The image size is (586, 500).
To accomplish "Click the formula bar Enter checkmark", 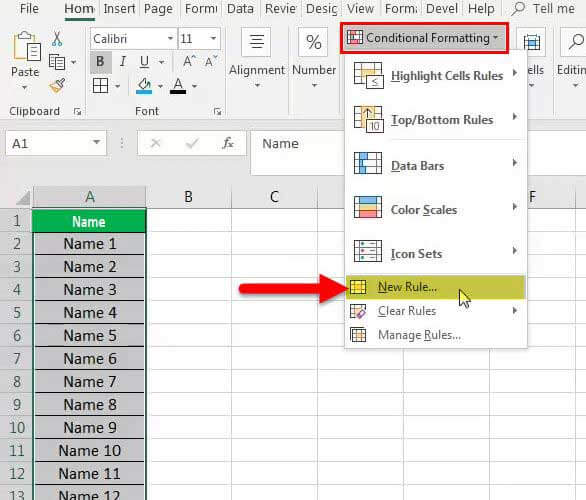I will pyautogui.click(x=192, y=143).
